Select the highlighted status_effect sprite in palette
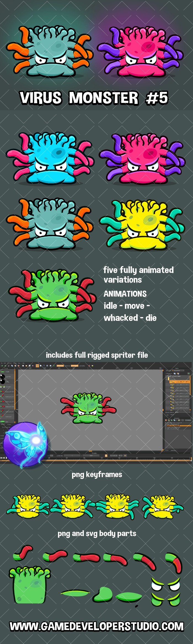 (x=179, y=382)
